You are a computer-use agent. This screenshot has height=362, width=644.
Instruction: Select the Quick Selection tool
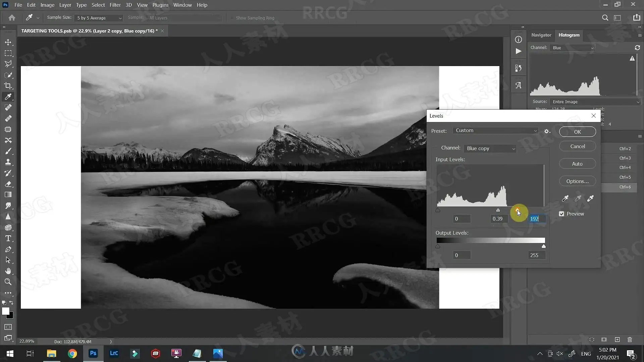[x=8, y=75]
